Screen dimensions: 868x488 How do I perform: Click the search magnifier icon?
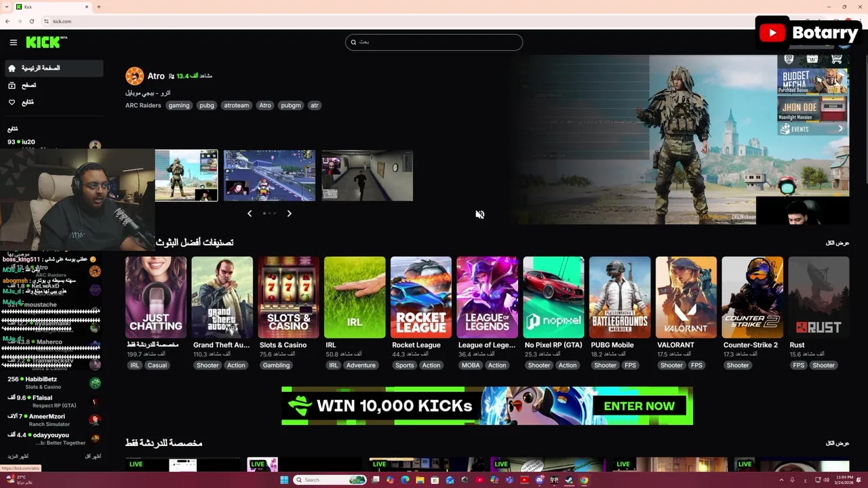pyautogui.click(x=353, y=42)
